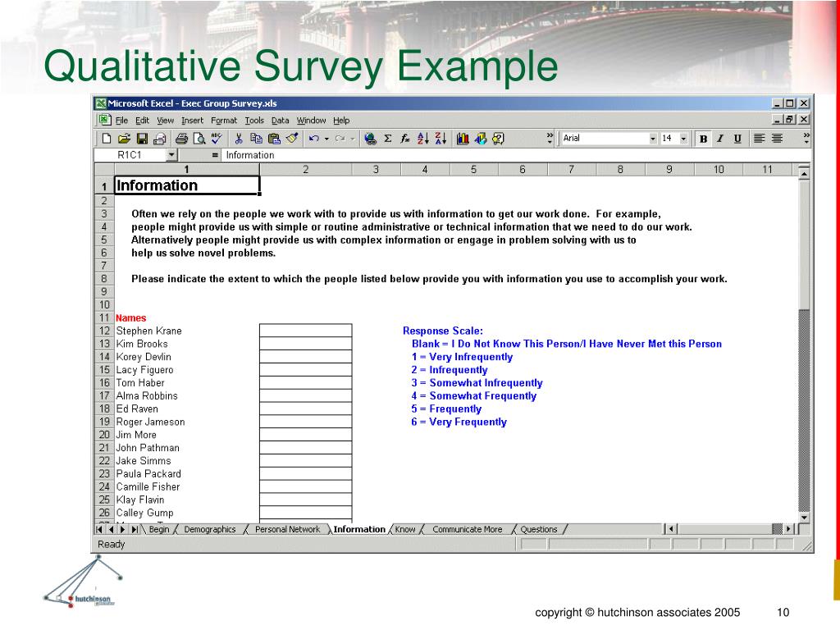Center text with the alignment icon

tap(777, 138)
